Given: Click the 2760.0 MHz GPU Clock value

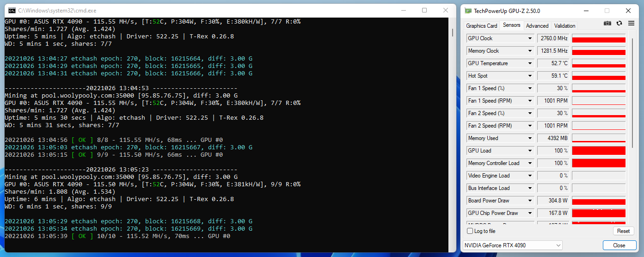Looking at the screenshot, I should click(553, 38).
